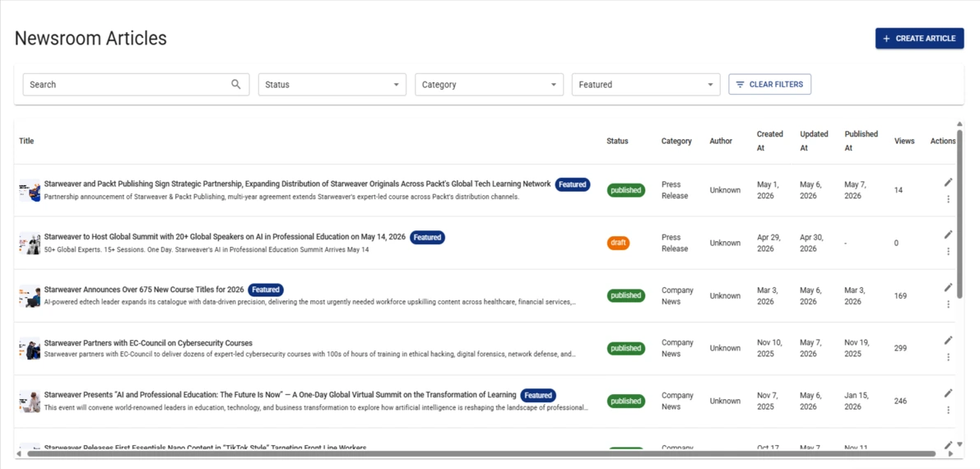The height and width of the screenshot is (469, 980).
Task: Click the Create Article button
Action: [x=919, y=38]
